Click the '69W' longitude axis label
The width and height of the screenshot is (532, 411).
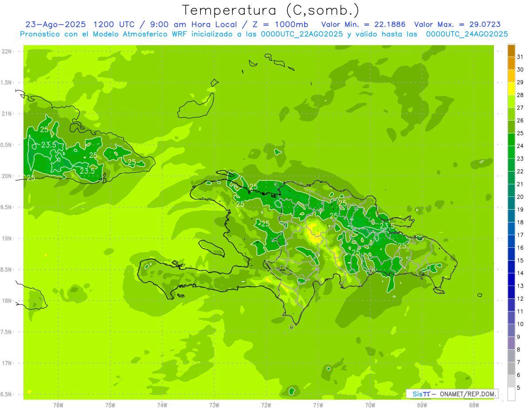[x=422, y=405]
